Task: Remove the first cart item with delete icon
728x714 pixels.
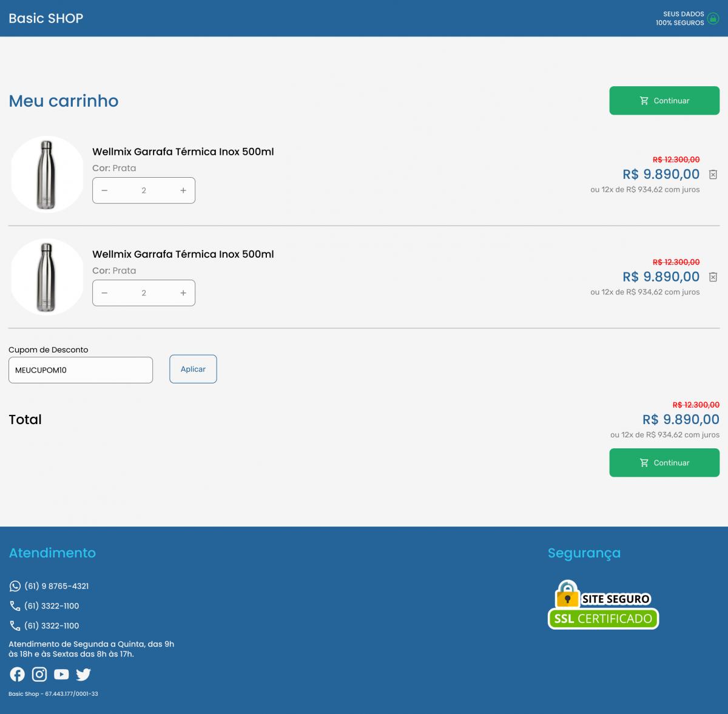Action: [713, 175]
